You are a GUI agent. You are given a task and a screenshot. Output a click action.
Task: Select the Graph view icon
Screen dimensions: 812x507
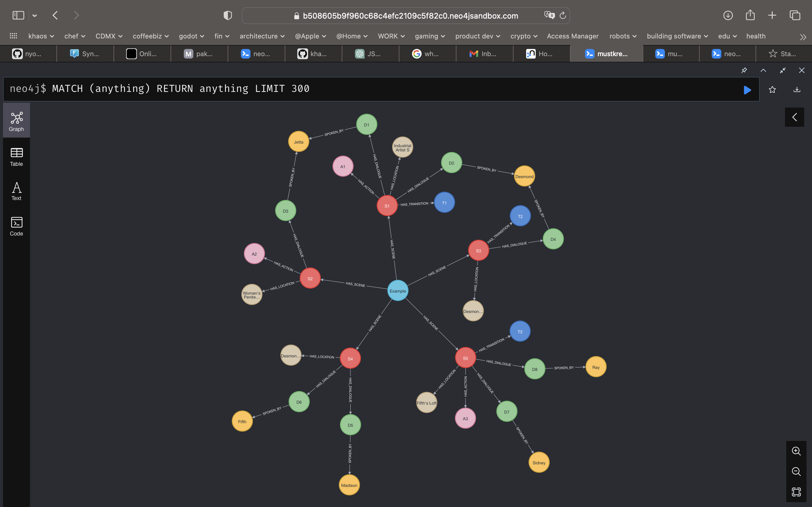[x=17, y=121]
